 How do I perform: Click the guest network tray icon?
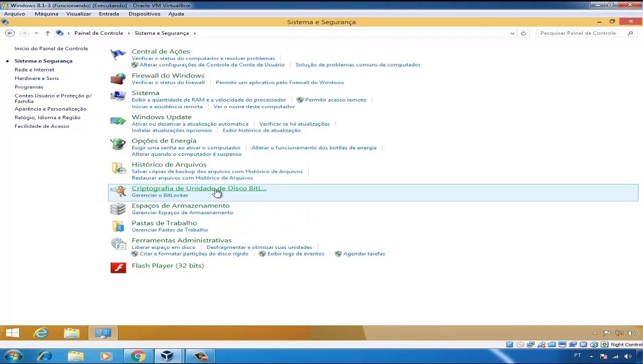tap(619, 333)
